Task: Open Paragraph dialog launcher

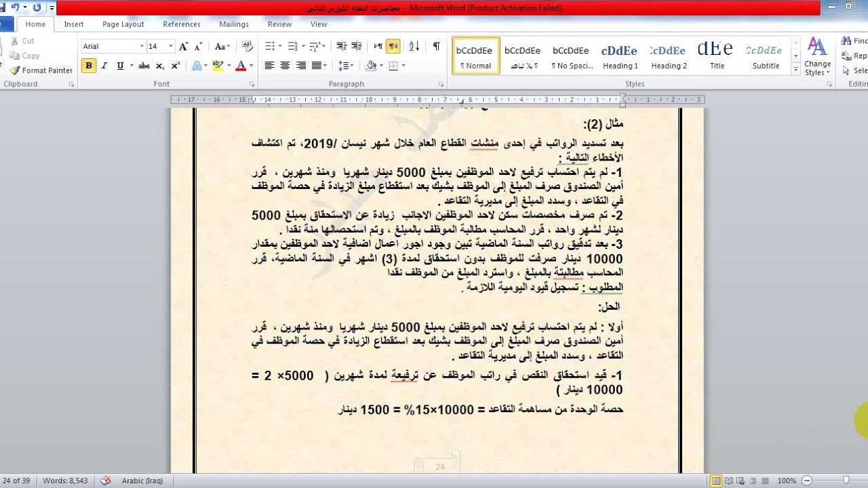Action: click(x=441, y=84)
